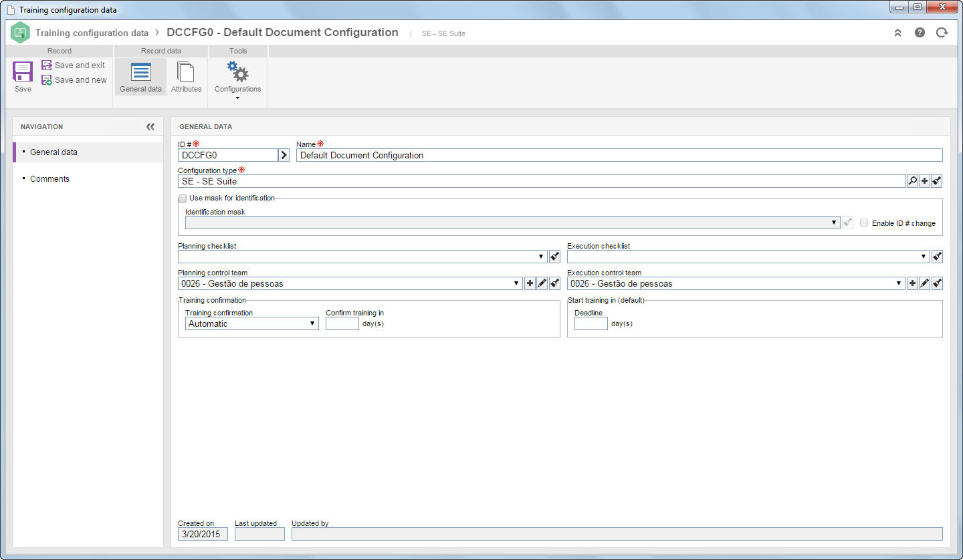Click Training configuration data breadcrumb
This screenshot has height=560, width=963.
pos(92,33)
